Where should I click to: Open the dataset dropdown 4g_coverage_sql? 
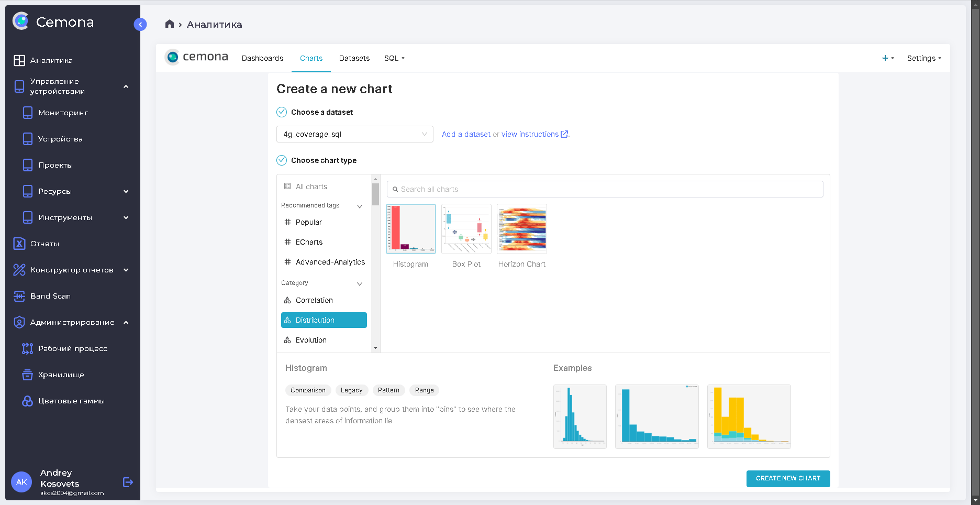pyautogui.click(x=354, y=134)
